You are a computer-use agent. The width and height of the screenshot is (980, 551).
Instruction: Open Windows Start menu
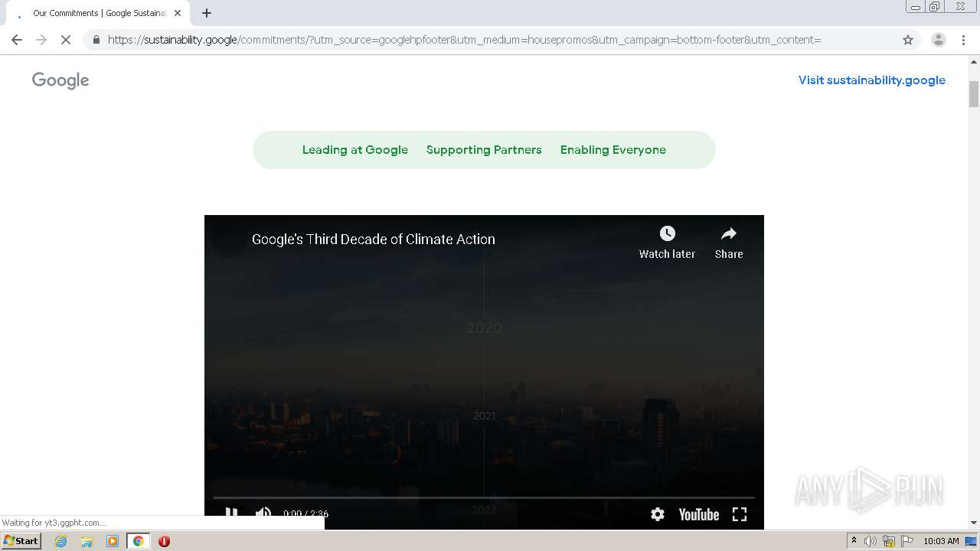(x=21, y=541)
